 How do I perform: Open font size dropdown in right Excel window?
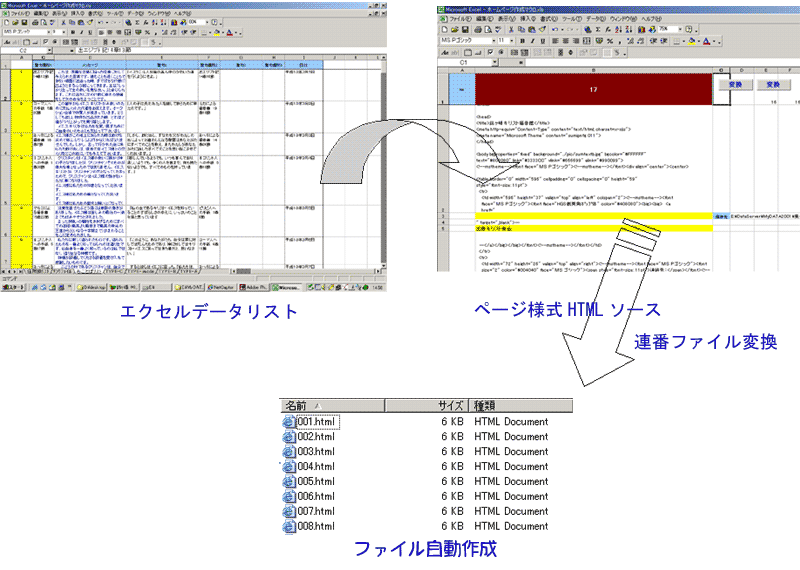point(512,41)
